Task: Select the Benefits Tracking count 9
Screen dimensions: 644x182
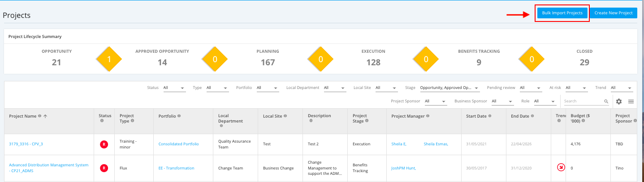Action: pos(479,62)
